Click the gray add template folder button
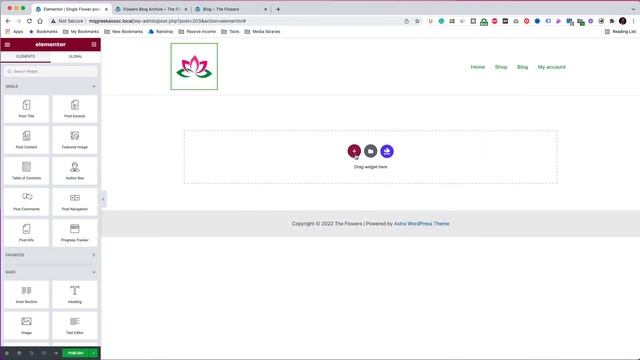This screenshot has height=360, width=640. 371,151
